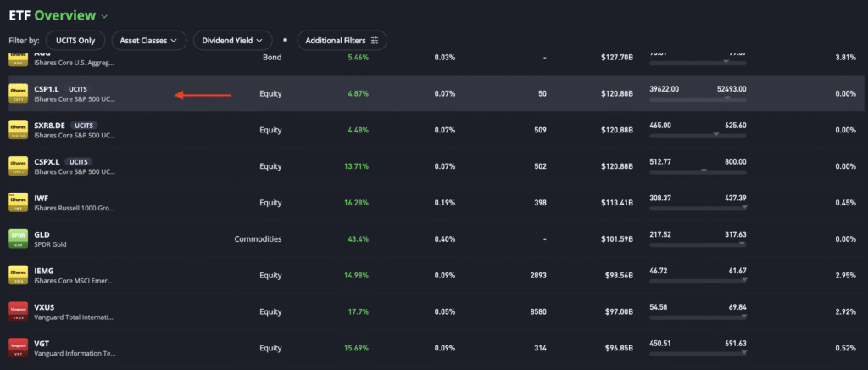Image resolution: width=868 pixels, height=370 pixels.
Task: Click the 2893 holdings value for IEMG
Action: tap(537, 275)
